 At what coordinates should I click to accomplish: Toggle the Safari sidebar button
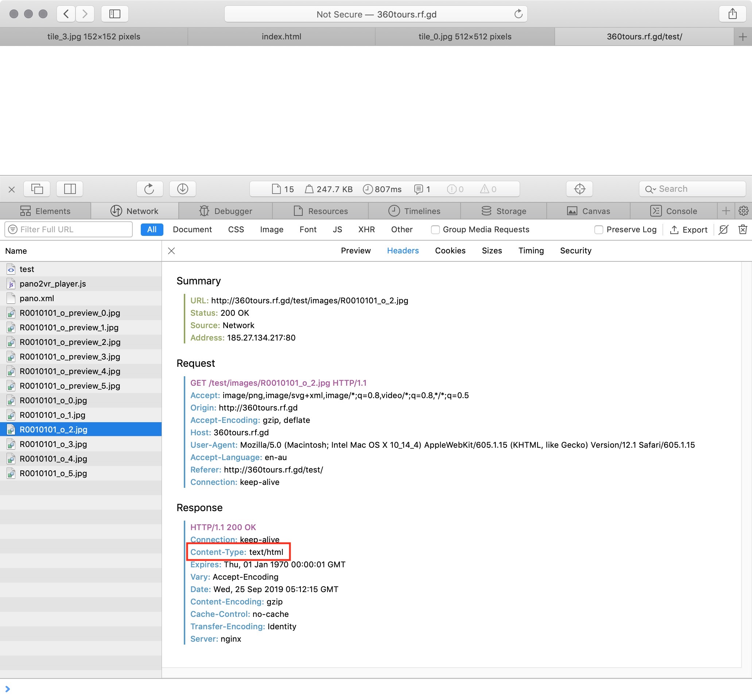point(115,14)
